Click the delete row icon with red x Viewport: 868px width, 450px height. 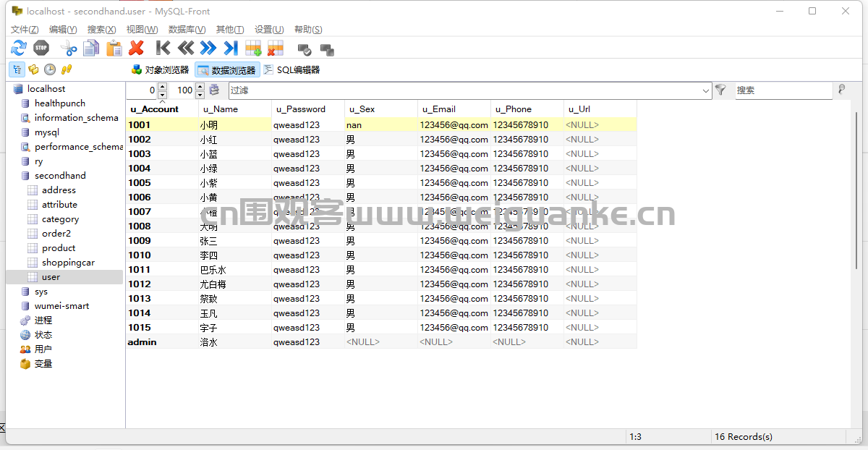point(276,48)
